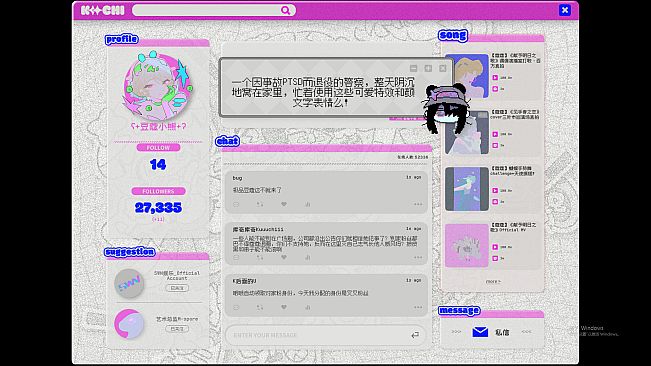Image resolution: width=651 pixels, height=366 pixels.
Task: Click the more link under song list
Action: 493,281
